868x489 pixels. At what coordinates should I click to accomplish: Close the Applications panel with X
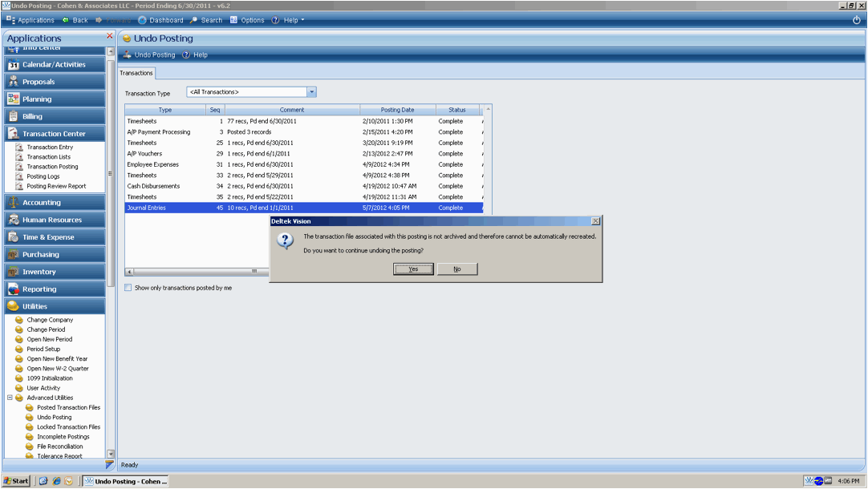[x=110, y=36]
